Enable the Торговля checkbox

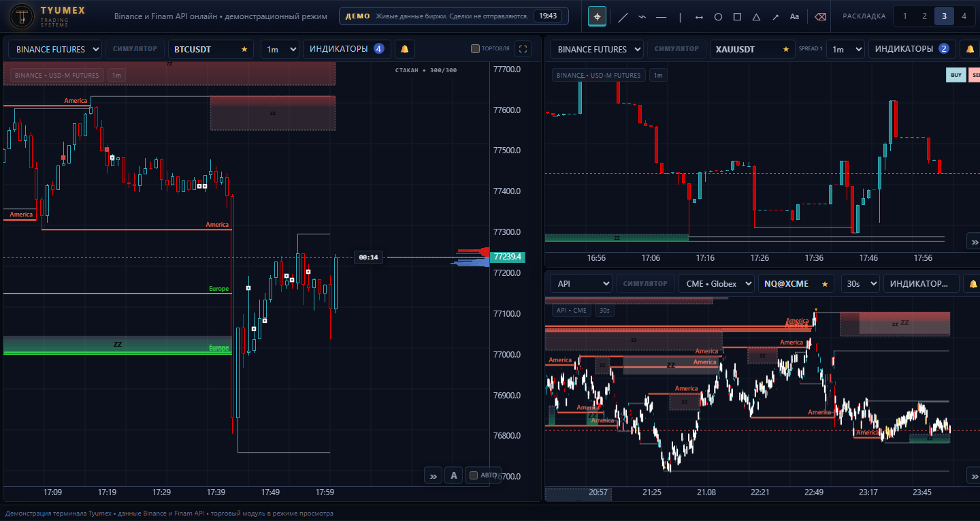(x=476, y=49)
